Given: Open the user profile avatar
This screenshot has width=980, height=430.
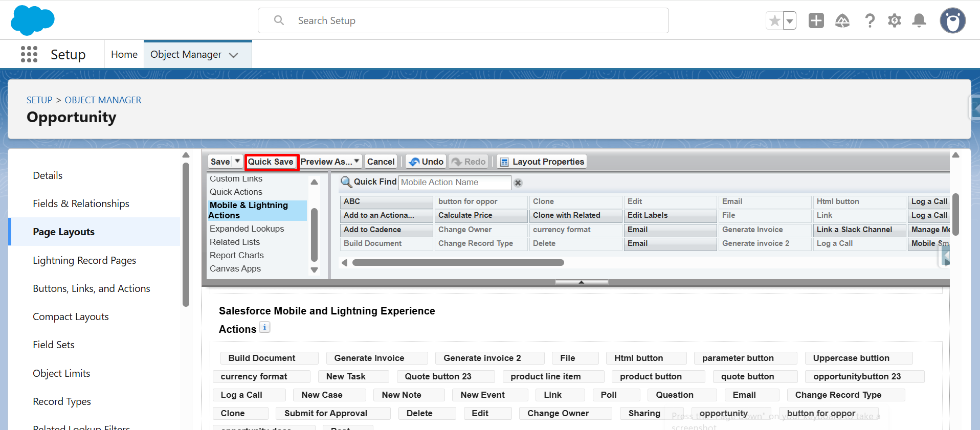Looking at the screenshot, I should 952,21.
